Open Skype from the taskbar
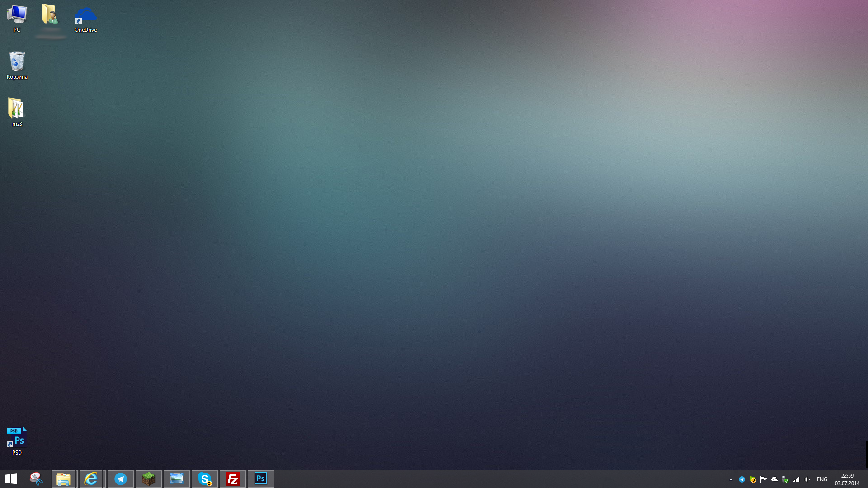This screenshot has width=868, height=488. coord(205,479)
